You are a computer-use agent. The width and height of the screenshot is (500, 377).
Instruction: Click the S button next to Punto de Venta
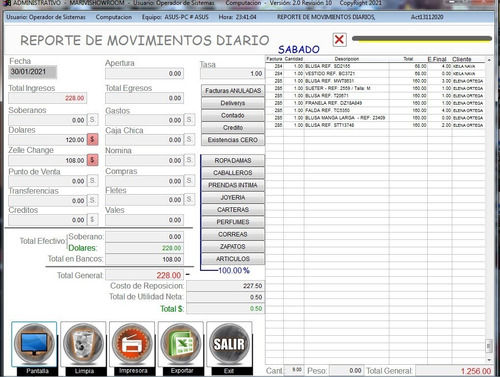[92, 180]
